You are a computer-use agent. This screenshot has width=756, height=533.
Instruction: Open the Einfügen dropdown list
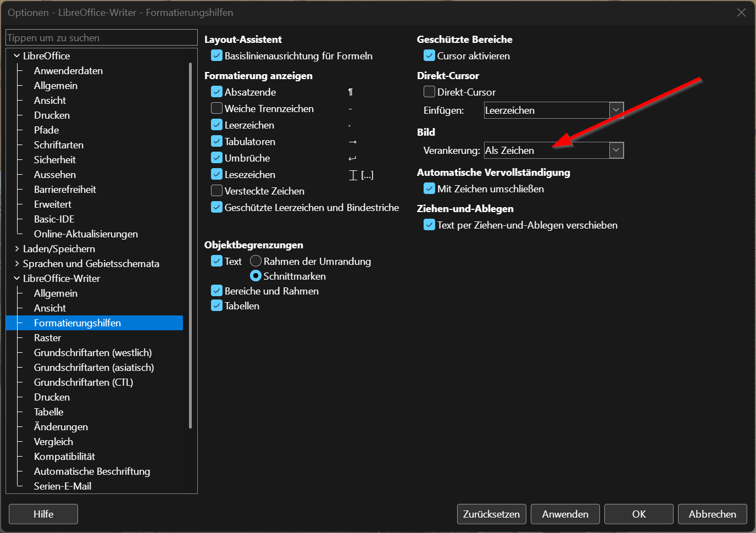[x=616, y=110]
